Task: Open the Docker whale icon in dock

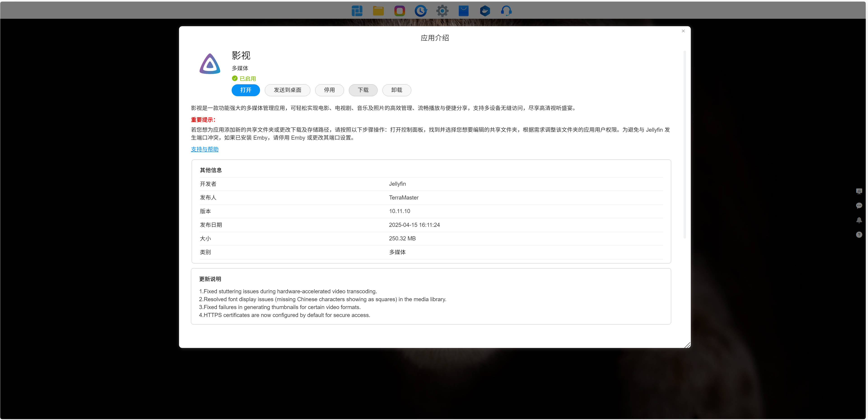Action: 485,11
